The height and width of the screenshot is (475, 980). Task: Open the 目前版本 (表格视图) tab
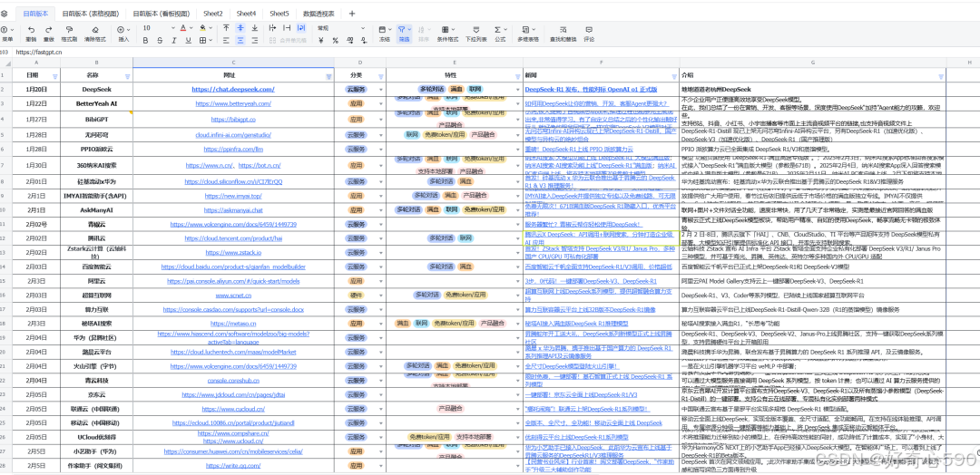(x=90, y=13)
